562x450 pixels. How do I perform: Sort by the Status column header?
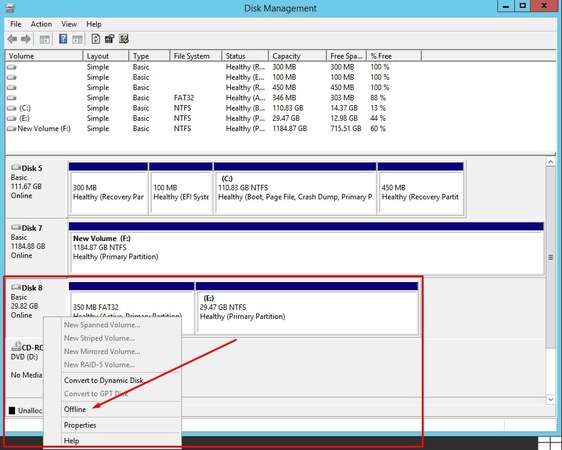pyautogui.click(x=245, y=56)
